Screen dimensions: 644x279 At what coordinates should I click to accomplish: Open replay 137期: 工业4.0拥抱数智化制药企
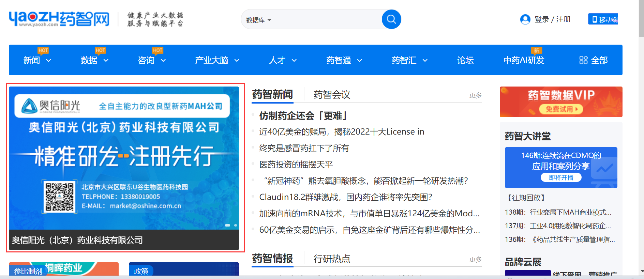(x=558, y=226)
